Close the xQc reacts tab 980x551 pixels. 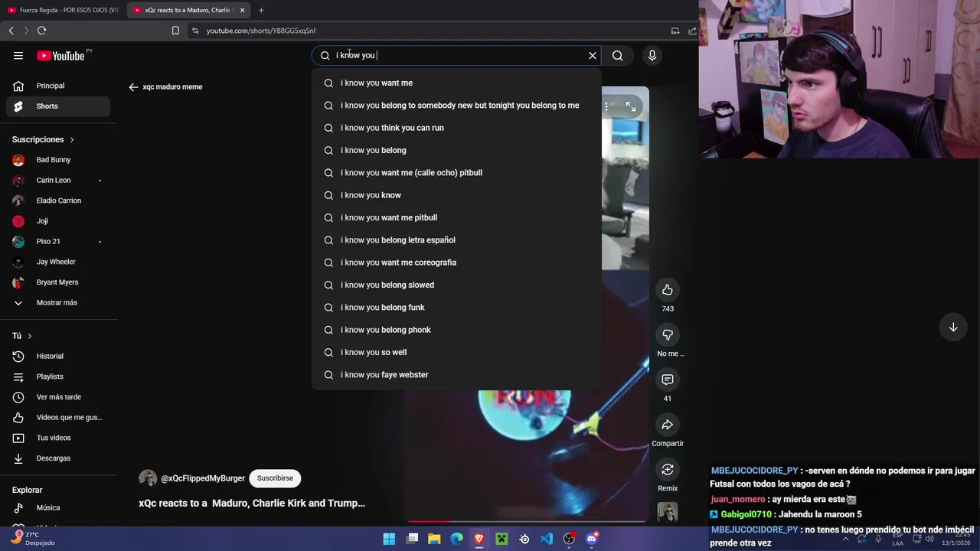click(242, 10)
